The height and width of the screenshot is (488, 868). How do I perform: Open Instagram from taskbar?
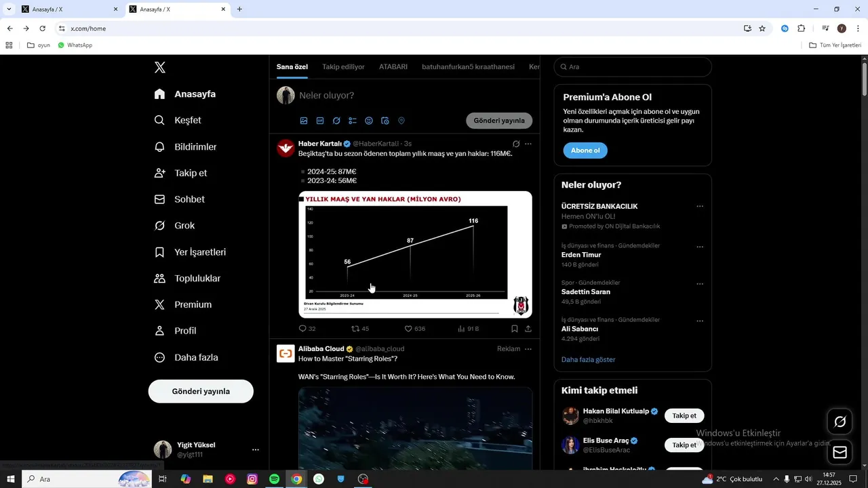pos(252,479)
